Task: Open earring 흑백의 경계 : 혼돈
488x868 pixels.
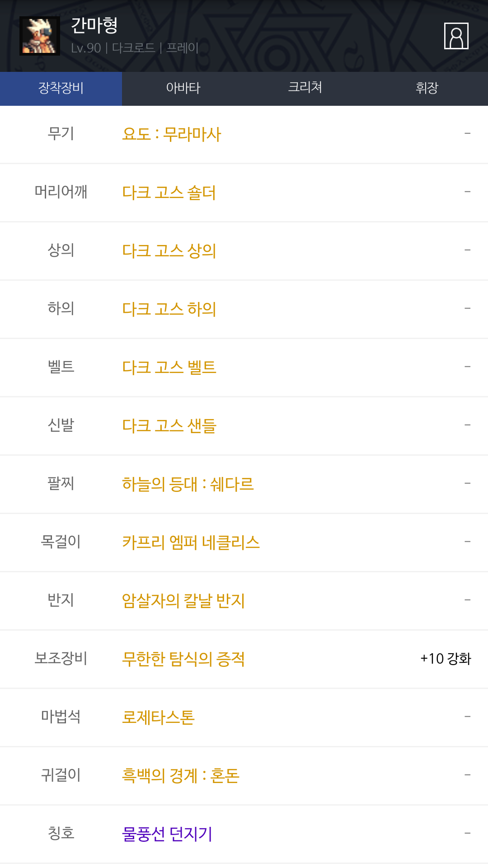Action: (x=180, y=776)
